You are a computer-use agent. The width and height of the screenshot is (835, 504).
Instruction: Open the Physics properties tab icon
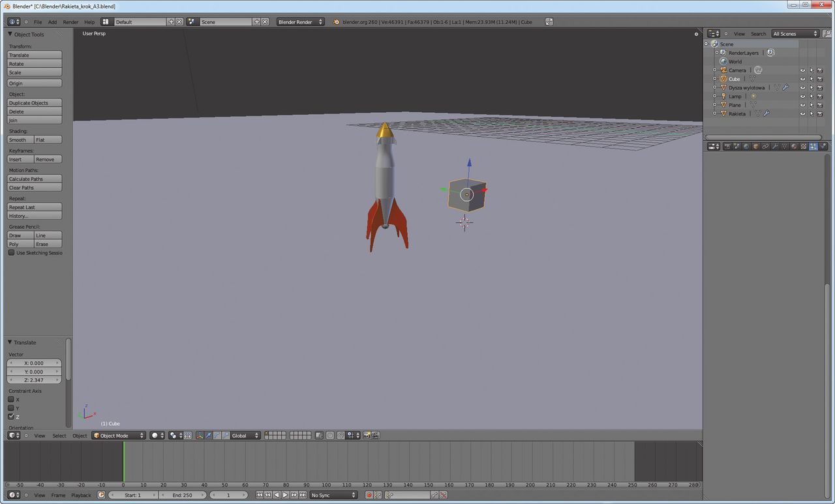coord(823,146)
